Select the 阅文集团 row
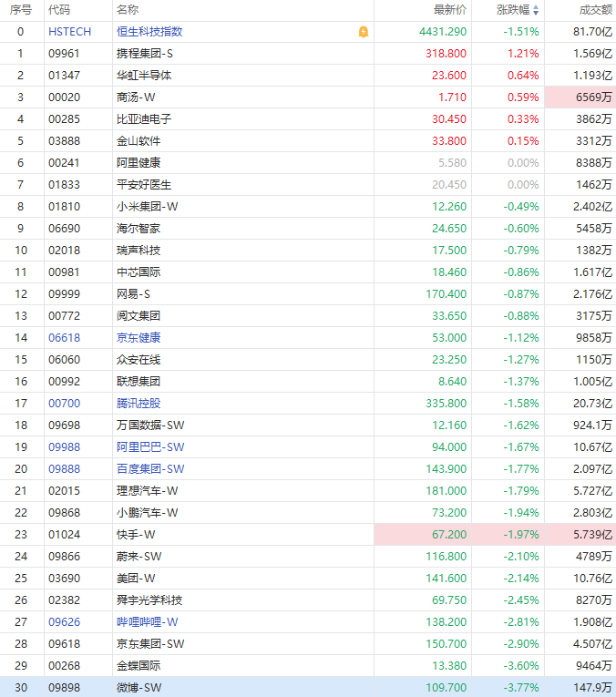This screenshot has height=697, width=616. point(308,315)
